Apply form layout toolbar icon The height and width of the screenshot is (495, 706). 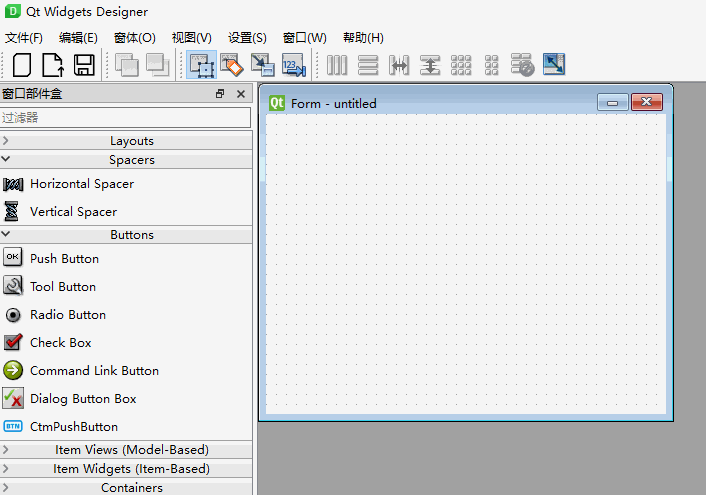pos(492,65)
